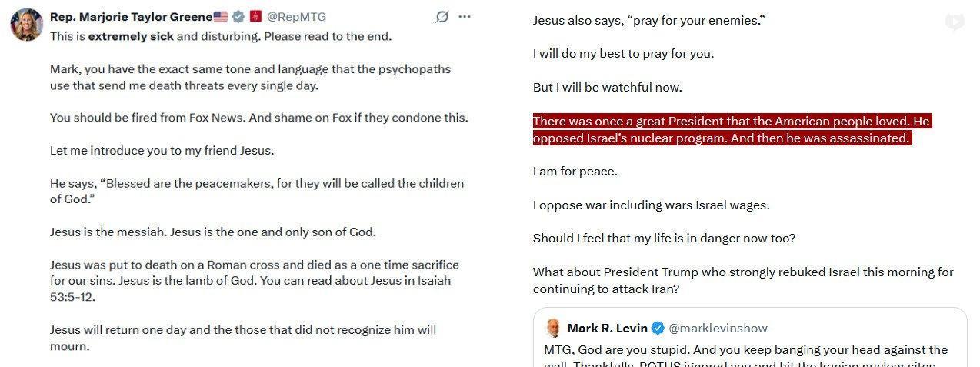Click the gray verified checkmark badge next to Greene
This screenshot has width=980, height=367.
pyautogui.click(x=238, y=17)
